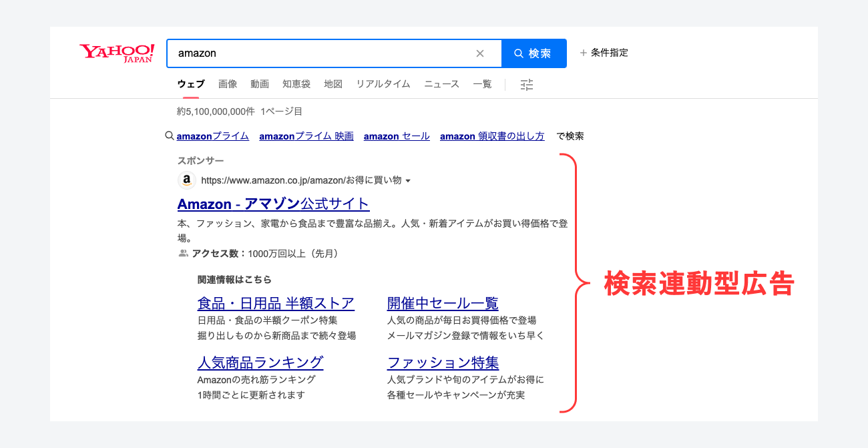Click the 関連情報はこちら heading
868x448 pixels.
click(234, 280)
